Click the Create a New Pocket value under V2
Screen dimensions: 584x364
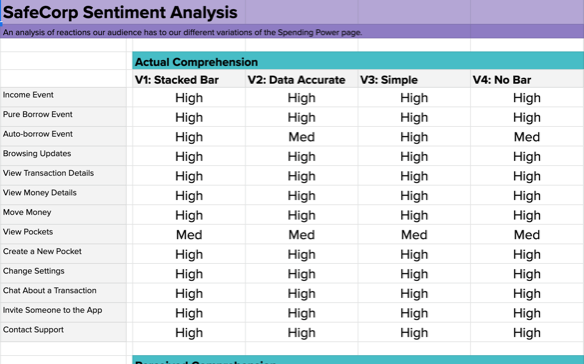[x=302, y=254]
